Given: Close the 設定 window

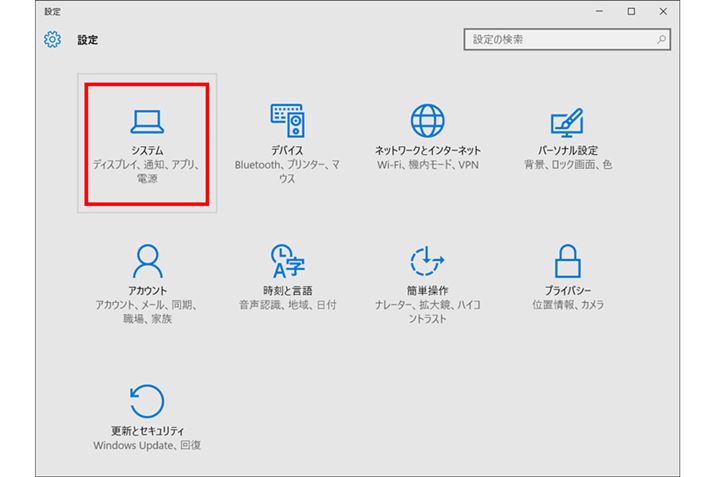Looking at the screenshot, I should click(663, 11).
